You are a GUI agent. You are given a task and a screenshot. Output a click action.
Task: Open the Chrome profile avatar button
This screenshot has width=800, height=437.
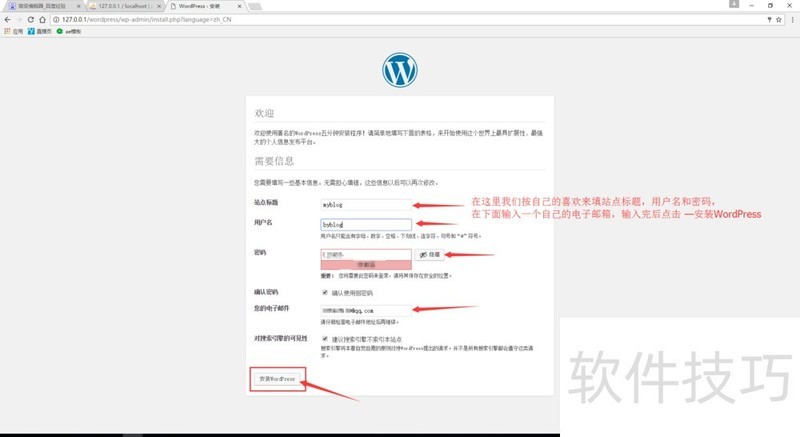[x=734, y=4]
